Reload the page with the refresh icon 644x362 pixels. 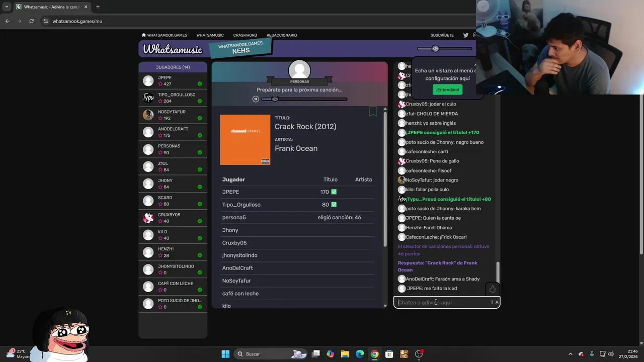pos(31,21)
